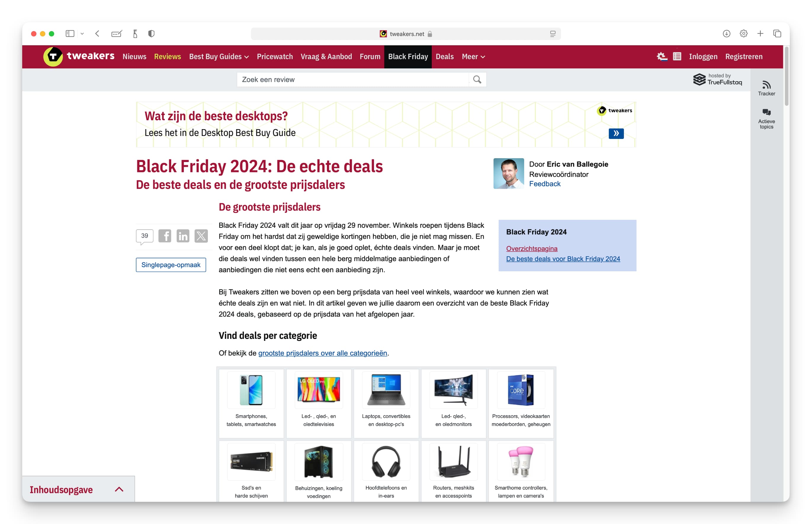
Task: Click the search magnifier icon
Action: point(477,80)
